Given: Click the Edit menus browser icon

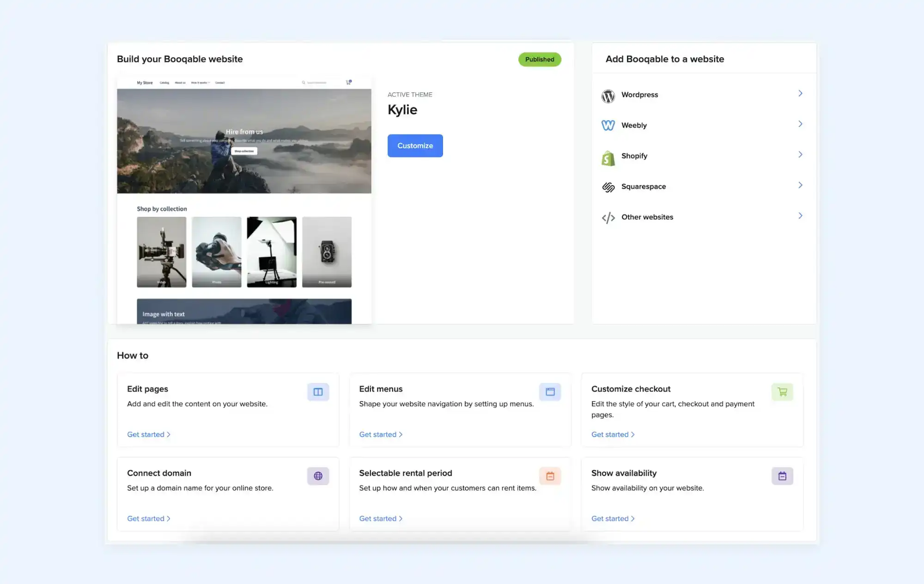Looking at the screenshot, I should click(550, 391).
